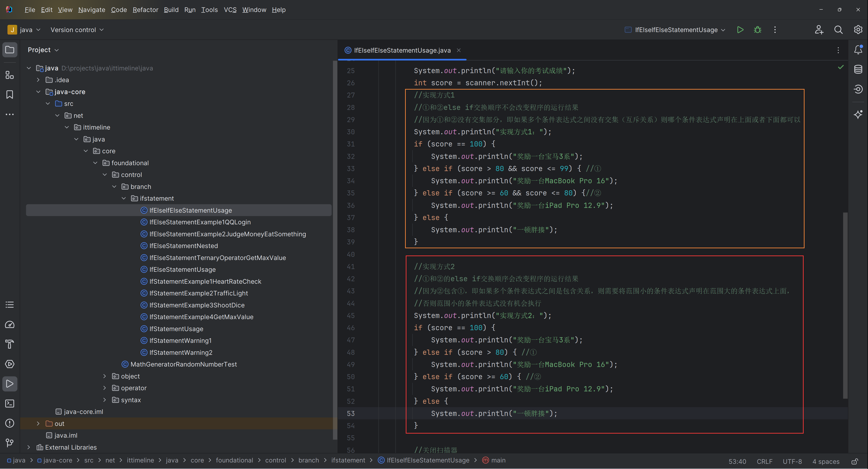The width and height of the screenshot is (868, 469).
Task: Debug with the green bug icon
Action: (758, 30)
